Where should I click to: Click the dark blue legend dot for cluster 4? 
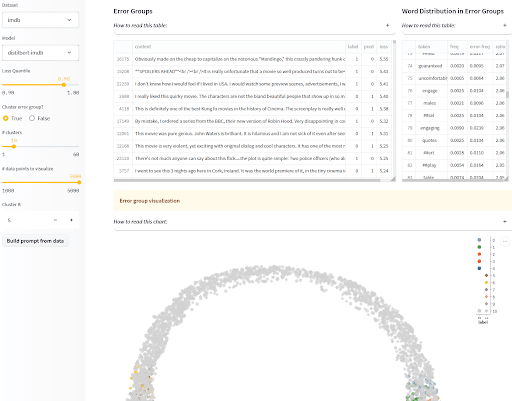[479, 268]
